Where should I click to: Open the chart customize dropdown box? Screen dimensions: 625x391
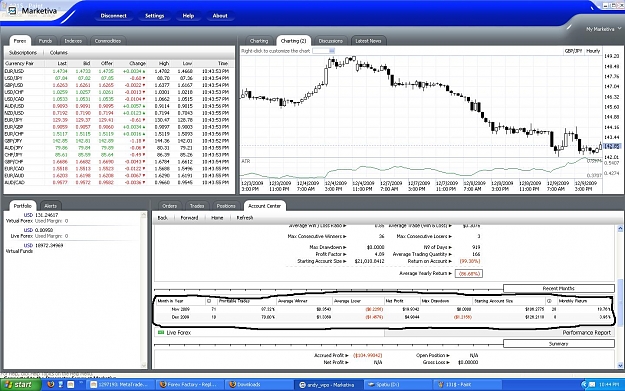pos(323,51)
